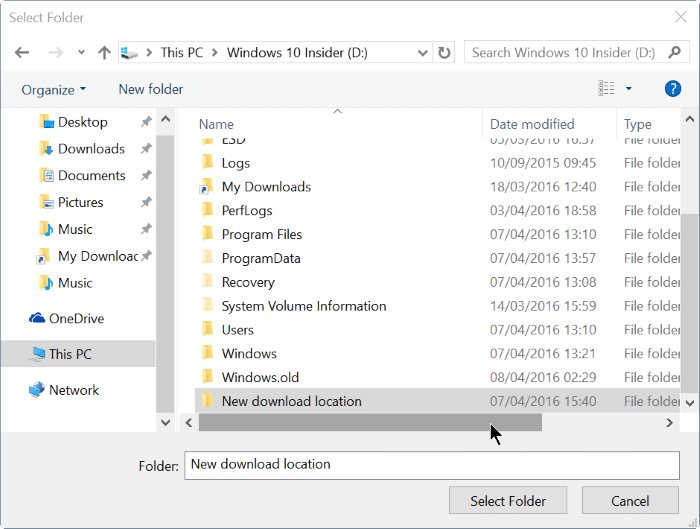This screenshot has width=700, height=529.
Task: Click the view layout icon
Action: click(x=607, y=89)
